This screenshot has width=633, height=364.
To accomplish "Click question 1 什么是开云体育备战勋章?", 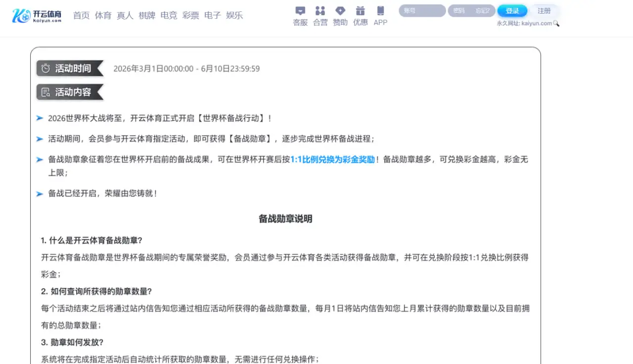I will point(92,241).
